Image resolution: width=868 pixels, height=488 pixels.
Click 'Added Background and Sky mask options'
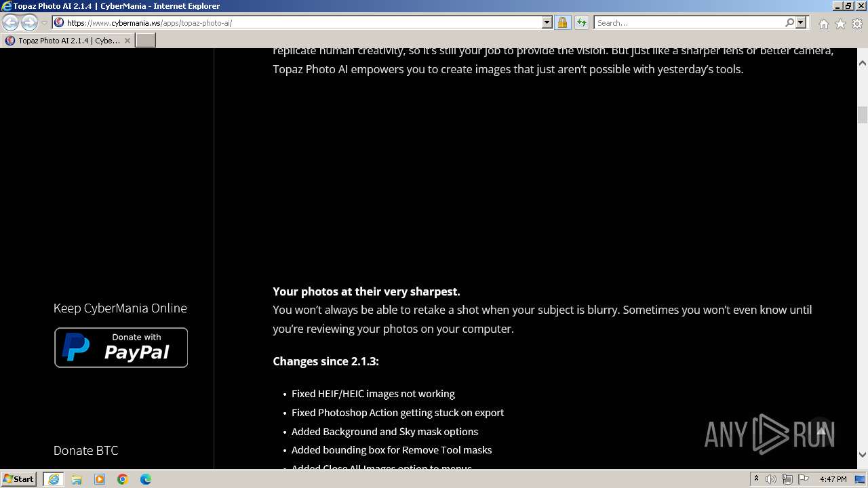384,432
